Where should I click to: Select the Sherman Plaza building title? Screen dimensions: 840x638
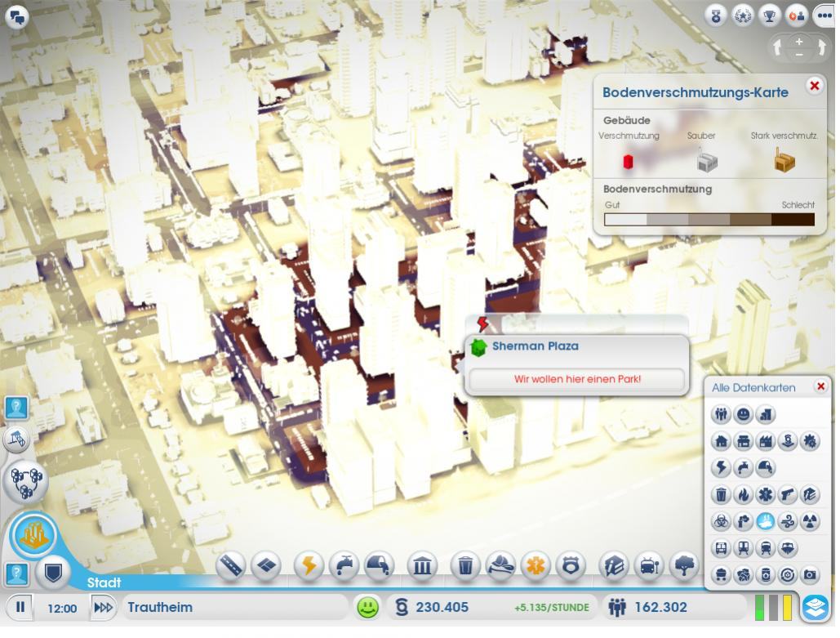pos(536,346)
